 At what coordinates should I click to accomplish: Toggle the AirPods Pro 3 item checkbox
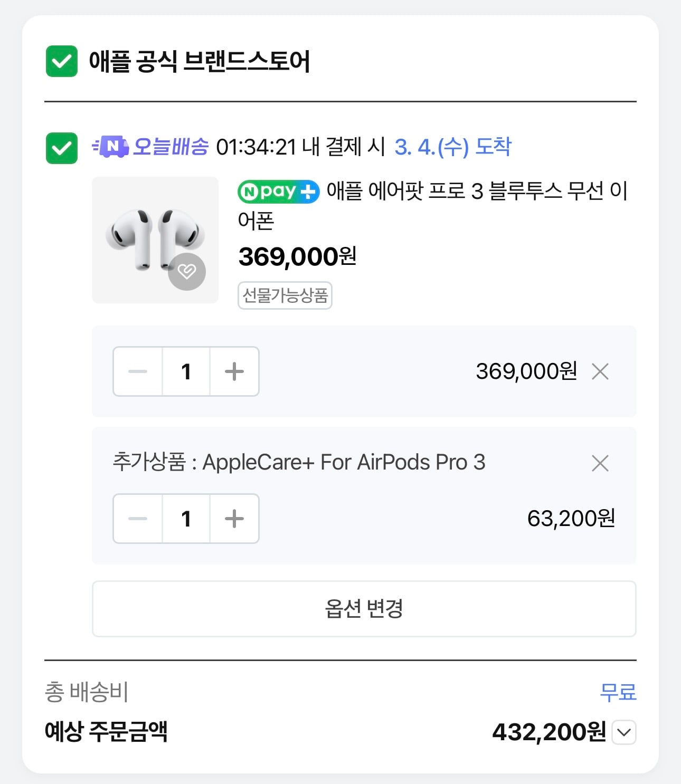point(62,148)
